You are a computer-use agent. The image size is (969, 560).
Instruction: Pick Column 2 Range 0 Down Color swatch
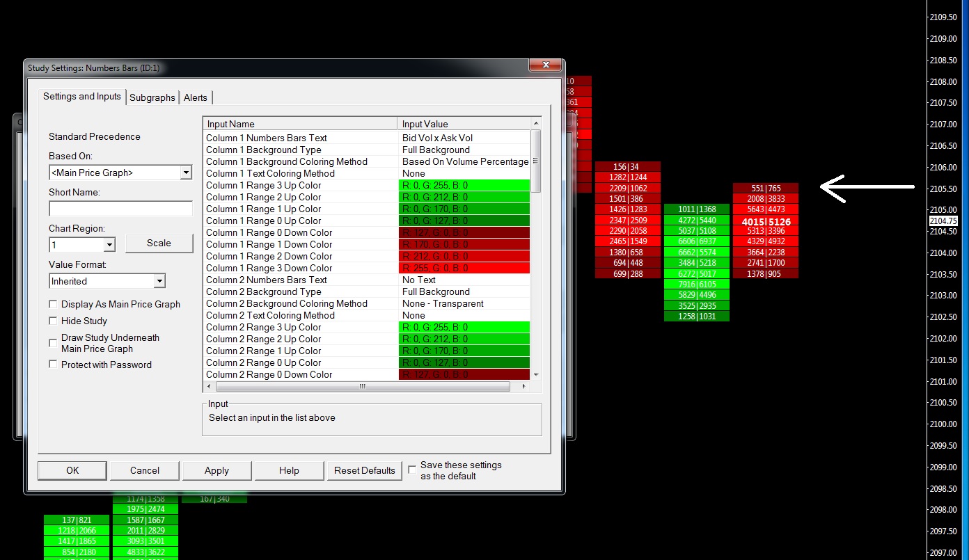464,374
